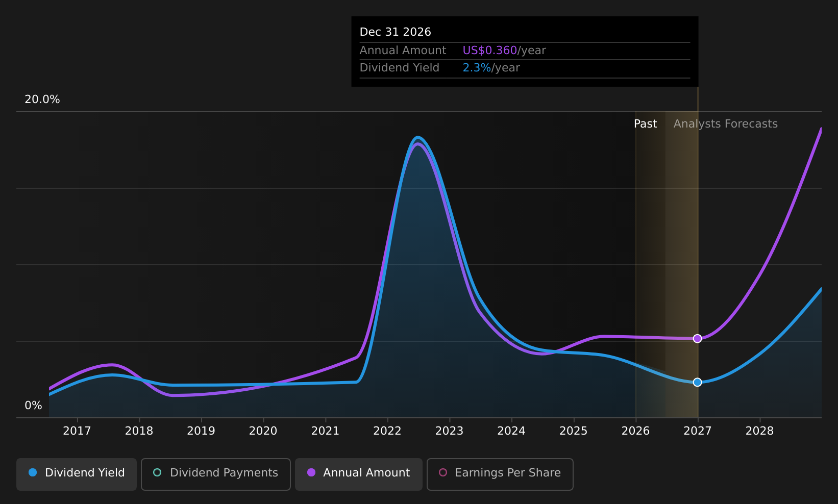Click the Analysts Forecasts label

pos(726,124)
